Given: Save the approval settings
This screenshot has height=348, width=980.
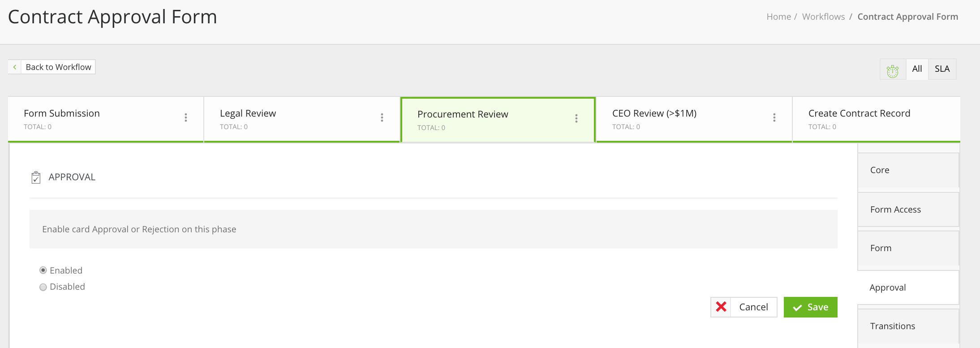Looking at the screenshot, I should pyautogui.click(x=810, y=307).
